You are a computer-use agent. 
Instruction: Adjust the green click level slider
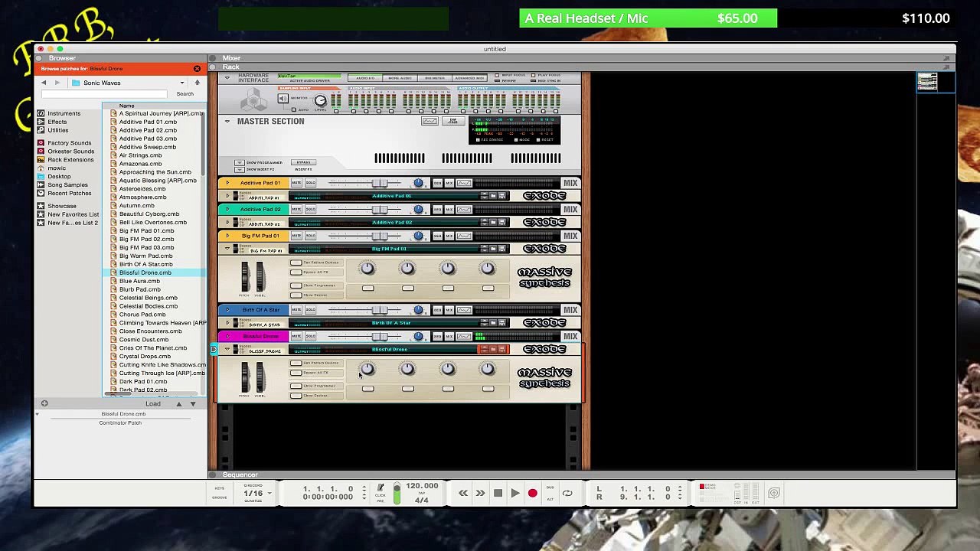point(397,494)
